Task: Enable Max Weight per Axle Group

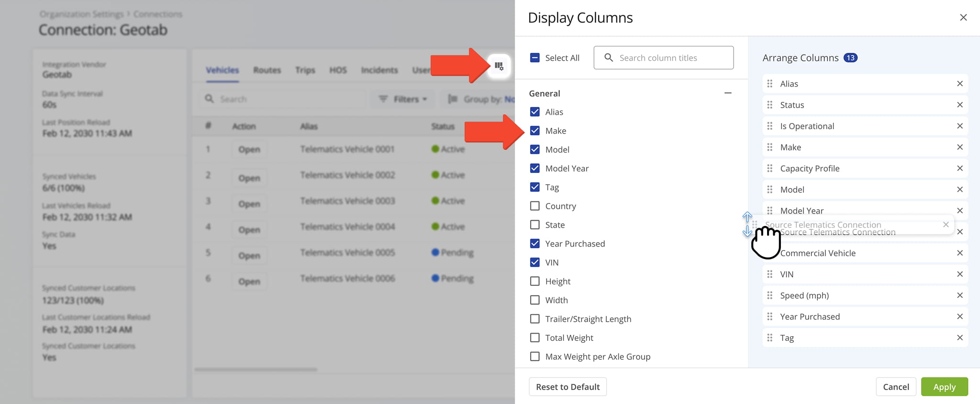Action: click(535, 357)
